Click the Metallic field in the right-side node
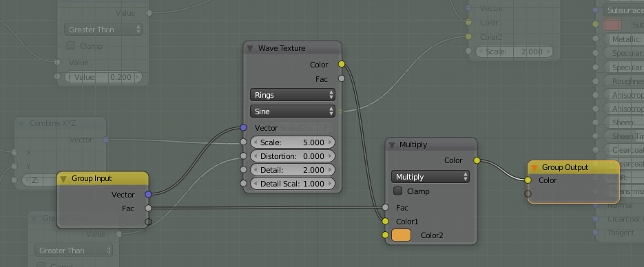The height and width of the screenshot is (267, 644). coord(623,39)
